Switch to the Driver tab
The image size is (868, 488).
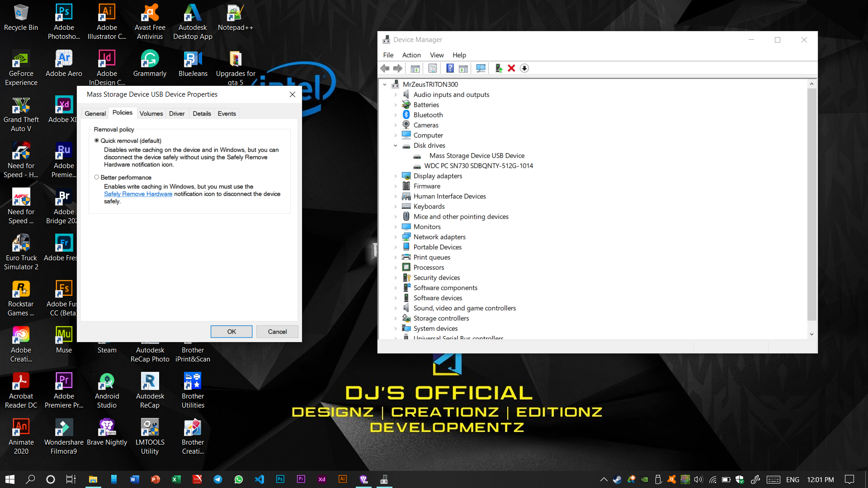coord(177,113)
